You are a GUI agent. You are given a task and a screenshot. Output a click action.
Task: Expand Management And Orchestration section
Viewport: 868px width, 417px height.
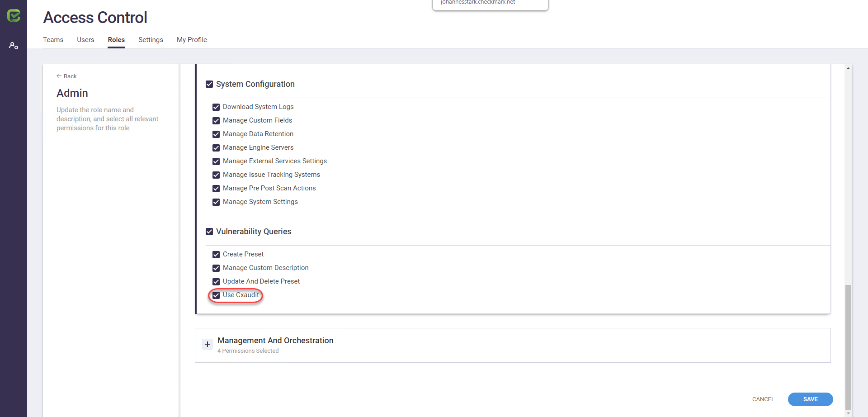[x=208, y=344]
